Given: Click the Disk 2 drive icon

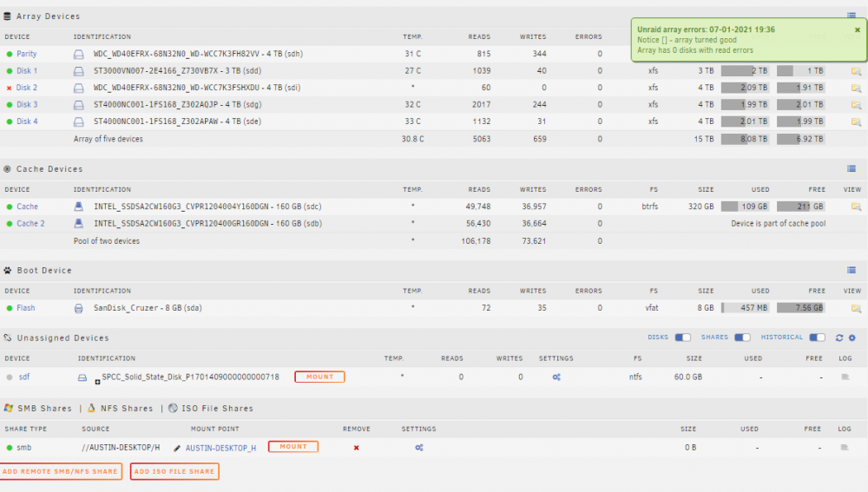Looking at the screenshot, I should tap(79, 88).
